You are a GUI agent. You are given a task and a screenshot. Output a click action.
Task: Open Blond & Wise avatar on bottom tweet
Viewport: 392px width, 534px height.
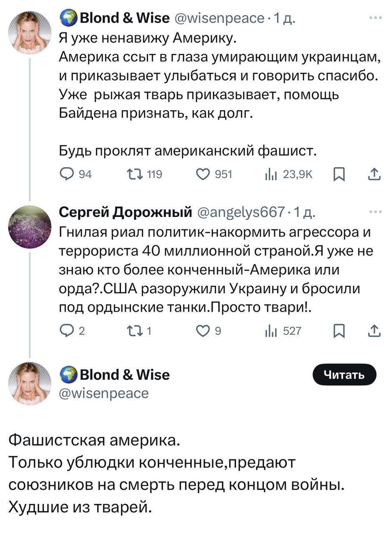[30, 383]
